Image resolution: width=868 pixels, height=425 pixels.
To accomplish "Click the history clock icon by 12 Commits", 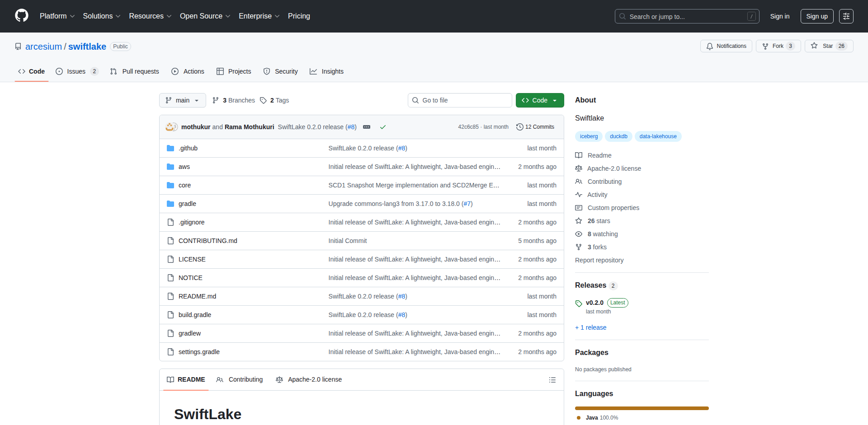I will [x=520, y=127].
